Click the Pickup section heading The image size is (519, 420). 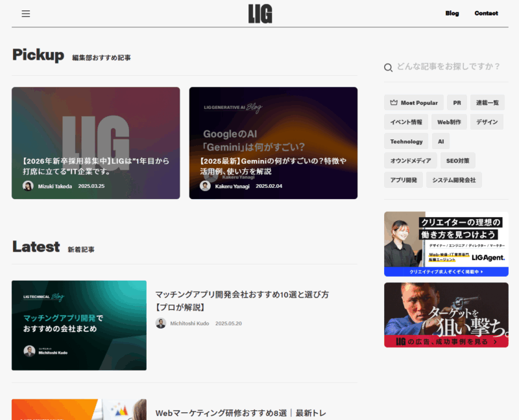38,54
